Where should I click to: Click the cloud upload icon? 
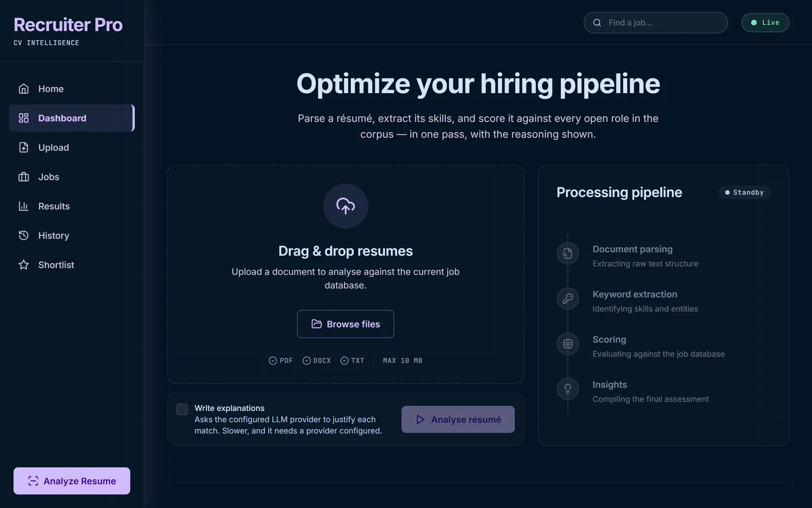point(346,206)
